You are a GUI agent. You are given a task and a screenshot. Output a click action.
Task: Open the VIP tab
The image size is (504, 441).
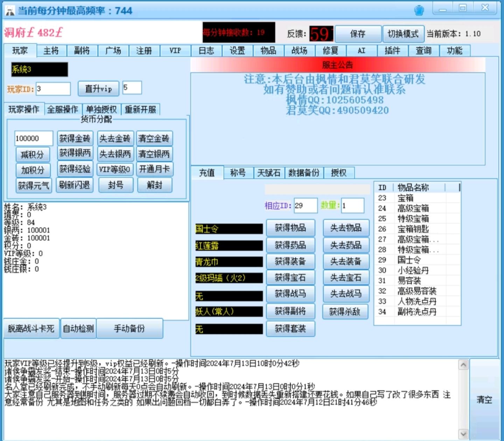[175, 51]
